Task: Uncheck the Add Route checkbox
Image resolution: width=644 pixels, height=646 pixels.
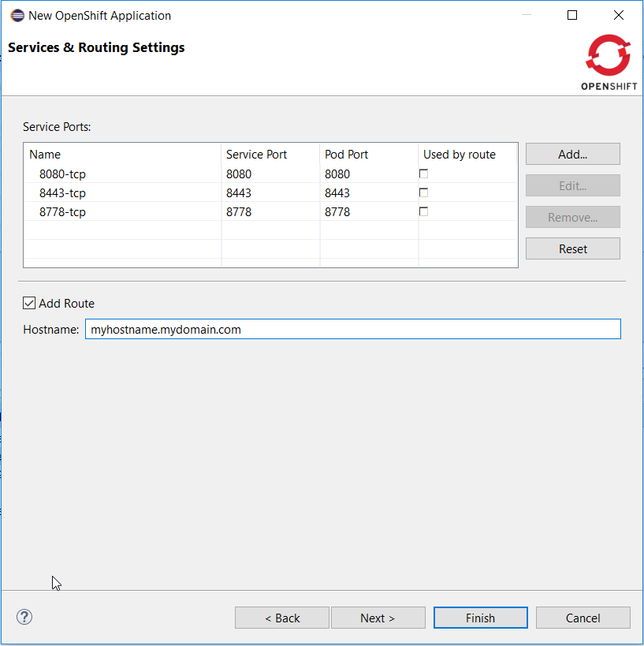Action: [x=29, y=303]
